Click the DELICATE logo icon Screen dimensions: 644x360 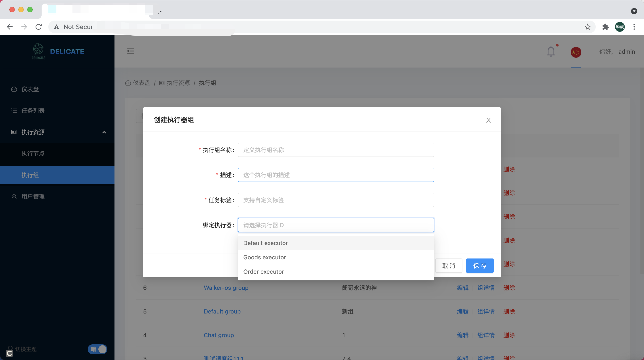[38, 51]
